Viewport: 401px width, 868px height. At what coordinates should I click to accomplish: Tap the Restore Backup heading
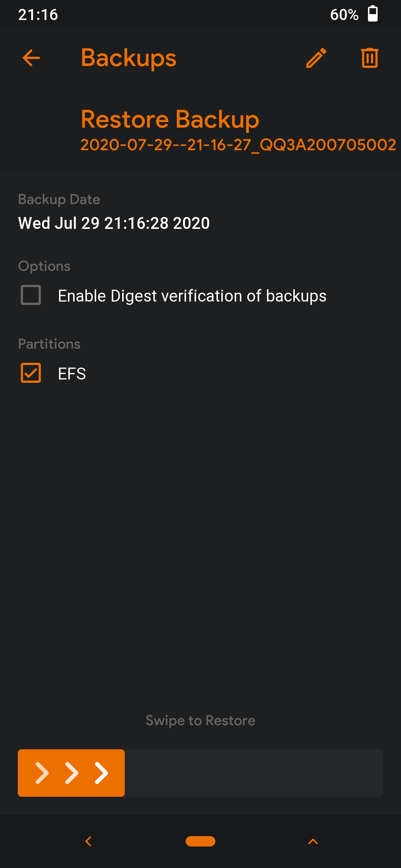coord(170,119)
